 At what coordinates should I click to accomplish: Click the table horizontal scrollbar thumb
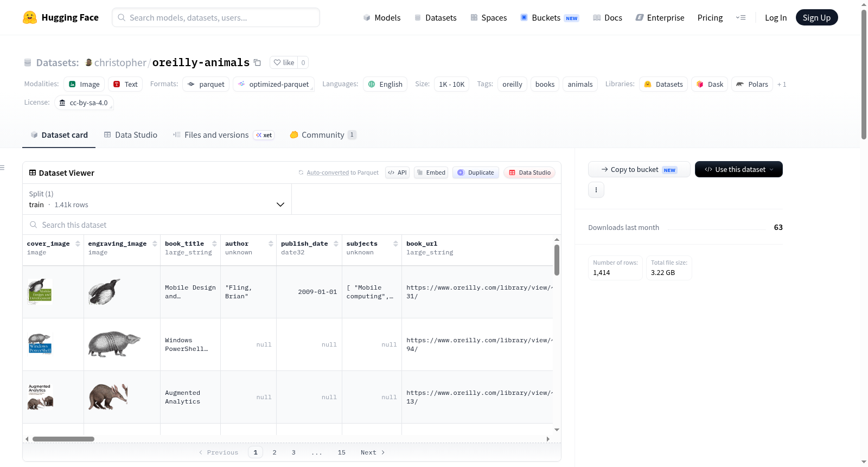click(x=63, y=439)
